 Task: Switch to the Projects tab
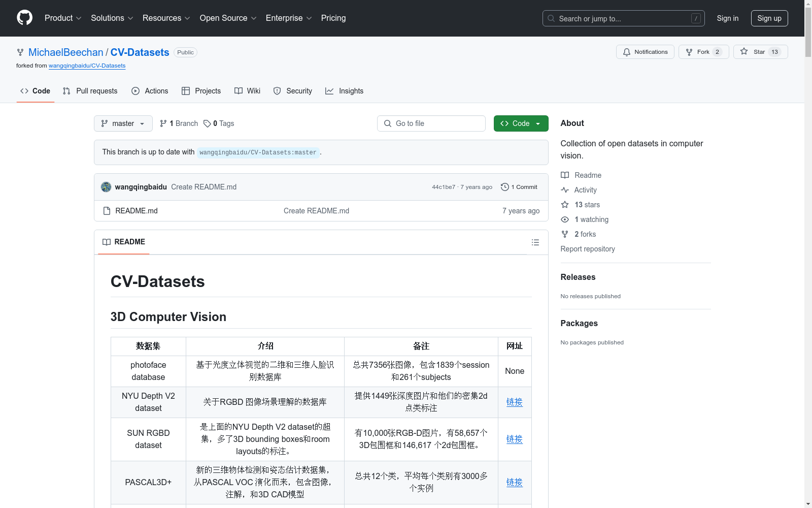click(201, 91)
